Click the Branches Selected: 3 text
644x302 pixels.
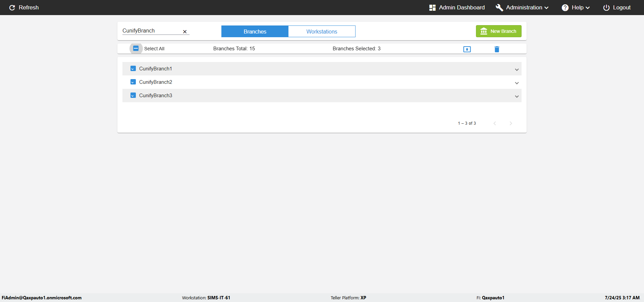point(357,49)
